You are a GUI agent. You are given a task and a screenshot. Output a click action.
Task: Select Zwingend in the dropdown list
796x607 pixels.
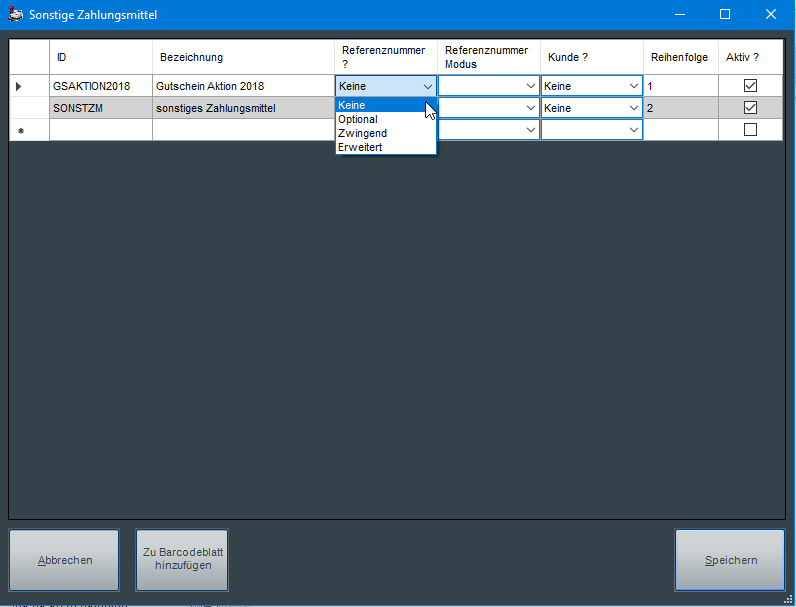coord(362,133)
